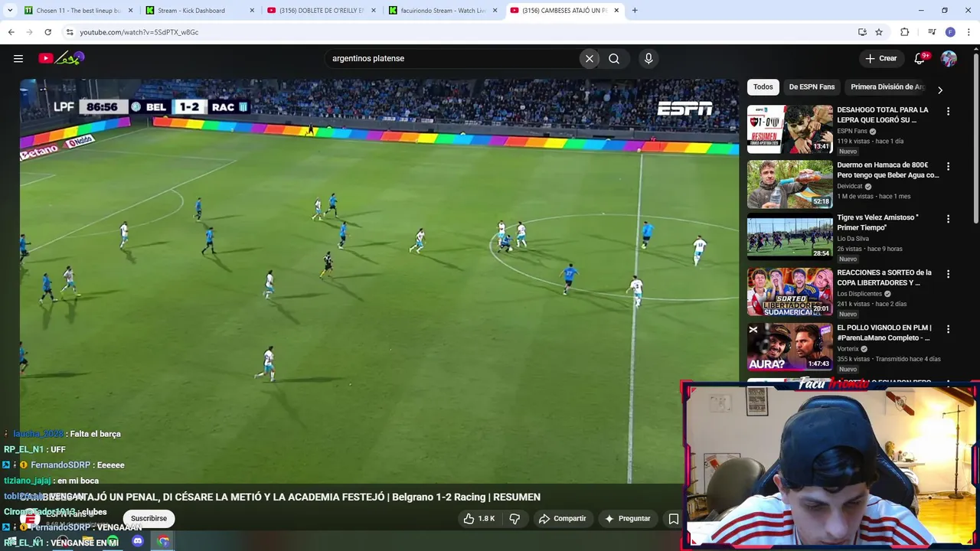Install app icon in address bar
Image resolution: width=980 pixels, height=551 pixels.
coord(862,32)
